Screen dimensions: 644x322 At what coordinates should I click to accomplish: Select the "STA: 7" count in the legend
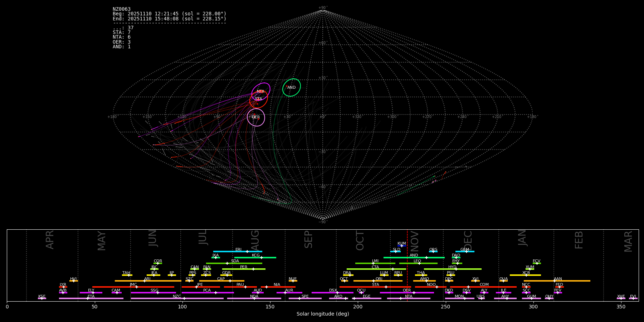[122, 33]
